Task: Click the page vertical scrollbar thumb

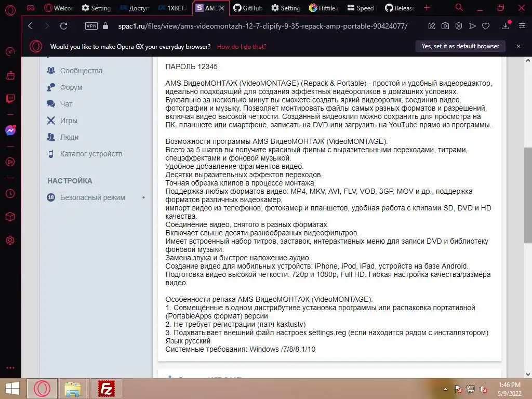Action: click(528, 195)
